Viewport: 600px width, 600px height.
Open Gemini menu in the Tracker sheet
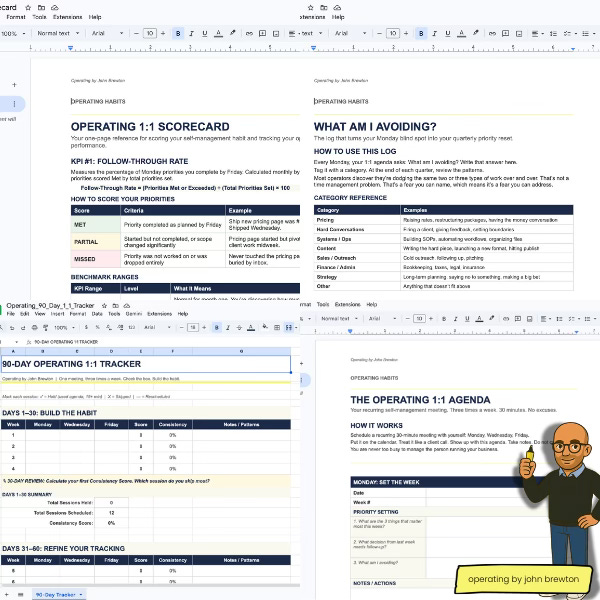134,314
